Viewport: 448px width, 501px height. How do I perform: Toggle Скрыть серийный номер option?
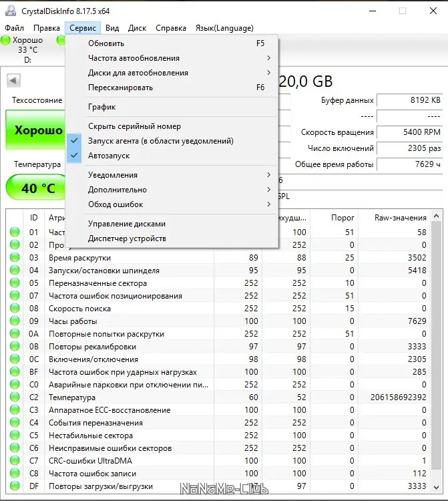[172, 126]
